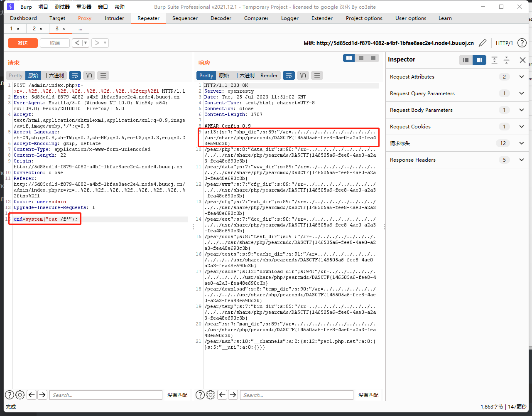Click the orange 发送 button
This screenshot has height=416, width=532.
tap(23, 43)
